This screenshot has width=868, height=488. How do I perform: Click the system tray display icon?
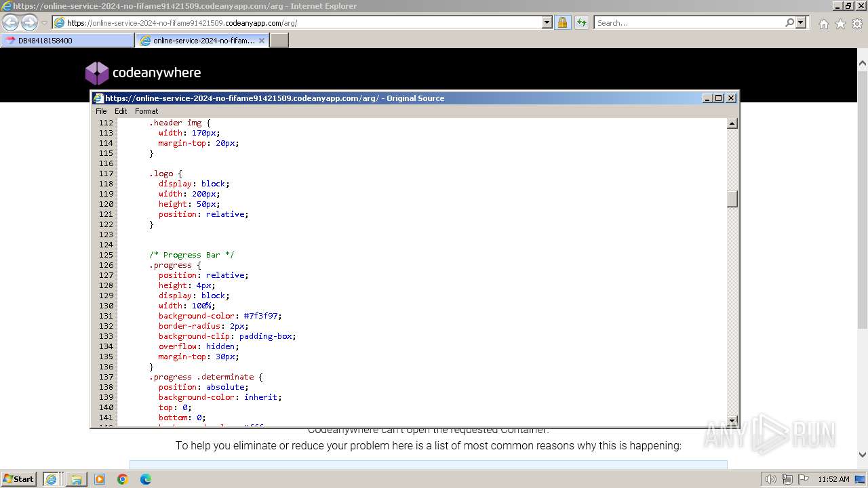(860, 479)
